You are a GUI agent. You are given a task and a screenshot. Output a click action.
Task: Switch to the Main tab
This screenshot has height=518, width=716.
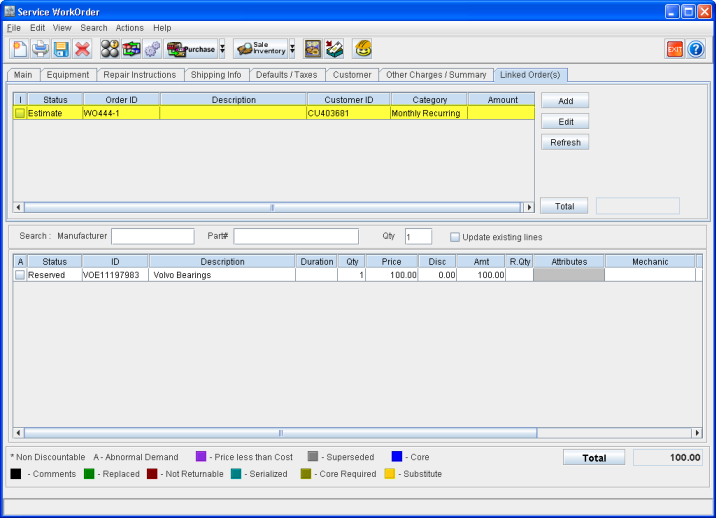[23, 75]
